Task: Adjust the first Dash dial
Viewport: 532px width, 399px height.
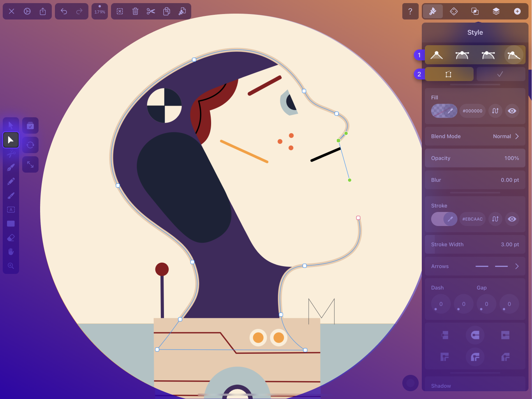Action: pyautogui.click(x=441, y=304)
